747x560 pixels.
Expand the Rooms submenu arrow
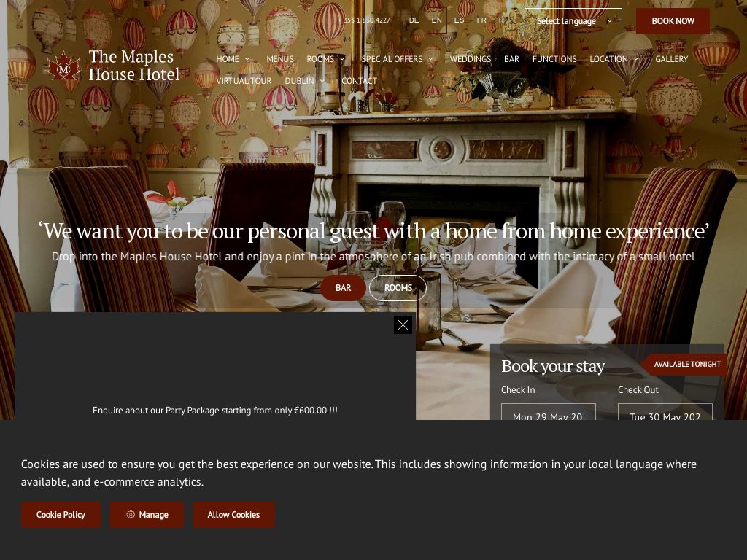[x=343, y=59]
